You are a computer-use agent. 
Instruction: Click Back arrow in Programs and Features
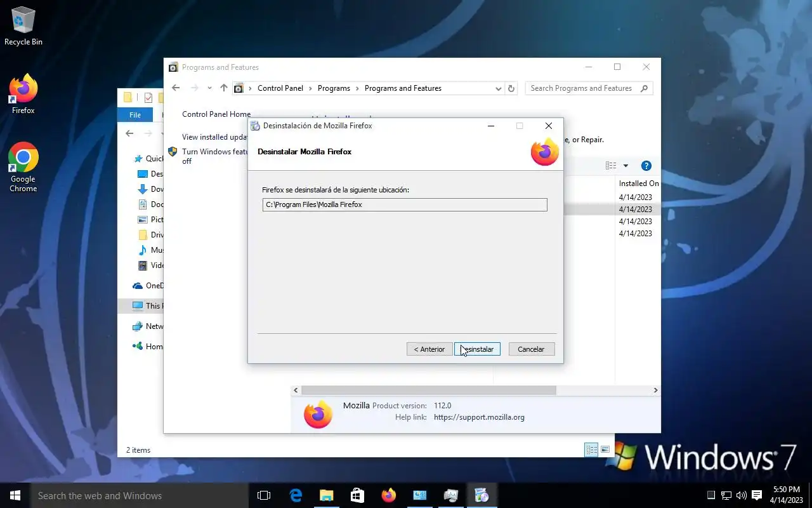(176, 88)
